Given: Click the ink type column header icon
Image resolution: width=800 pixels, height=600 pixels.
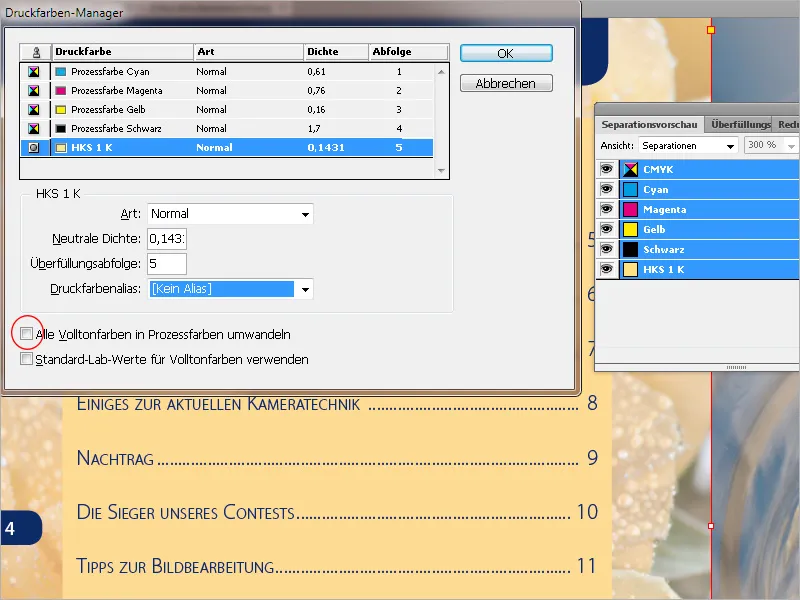Looking at the screenshot, I should (36, 52).
